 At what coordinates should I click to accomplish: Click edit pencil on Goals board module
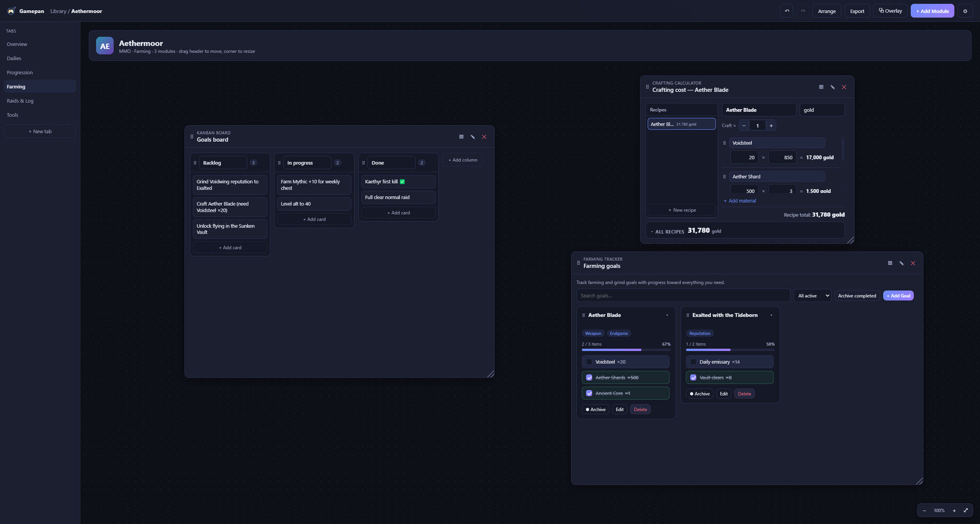pos(473,137)
